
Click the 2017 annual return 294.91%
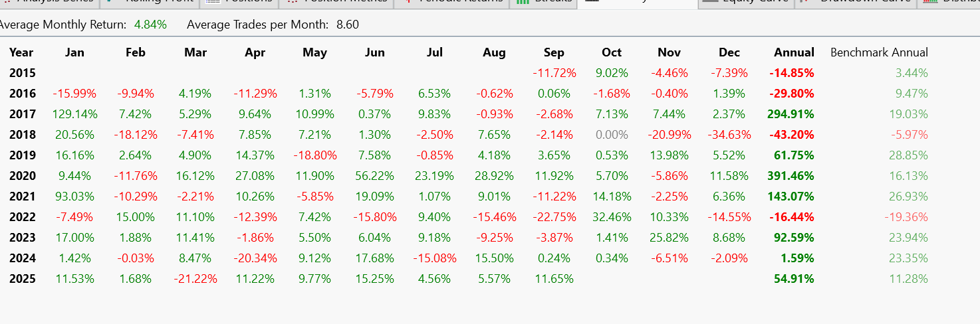click(x=791, y=114)
